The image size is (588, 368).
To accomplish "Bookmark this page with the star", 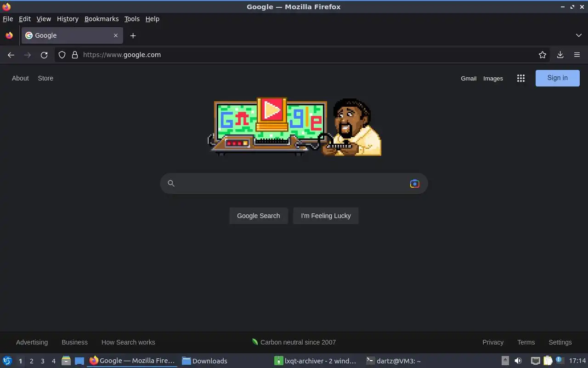I will (543, 55).
